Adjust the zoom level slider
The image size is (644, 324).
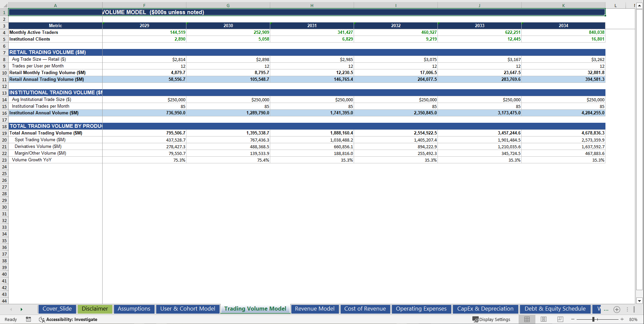(x=594, y=319)
